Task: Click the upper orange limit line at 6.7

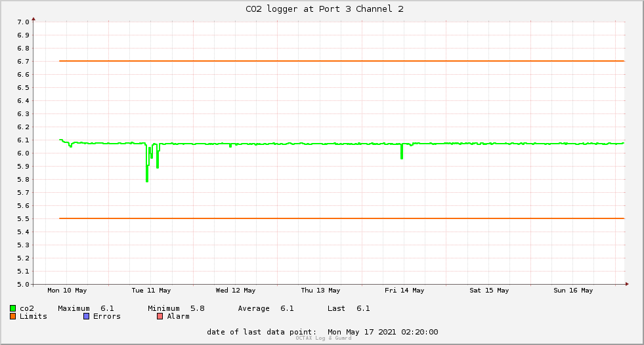Action: tap(342, 61)
